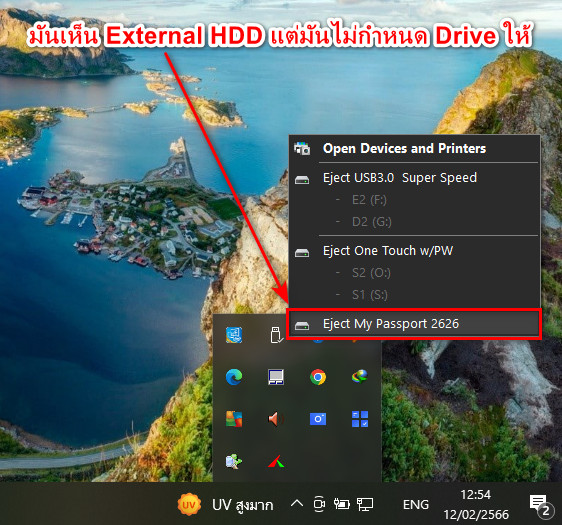Image resolution: width=562 pixels, height=525 pixels.
Task: Click the Safely Remove Hardware USB tray icon
Action: pyautogui.click(x=276, y=335)
